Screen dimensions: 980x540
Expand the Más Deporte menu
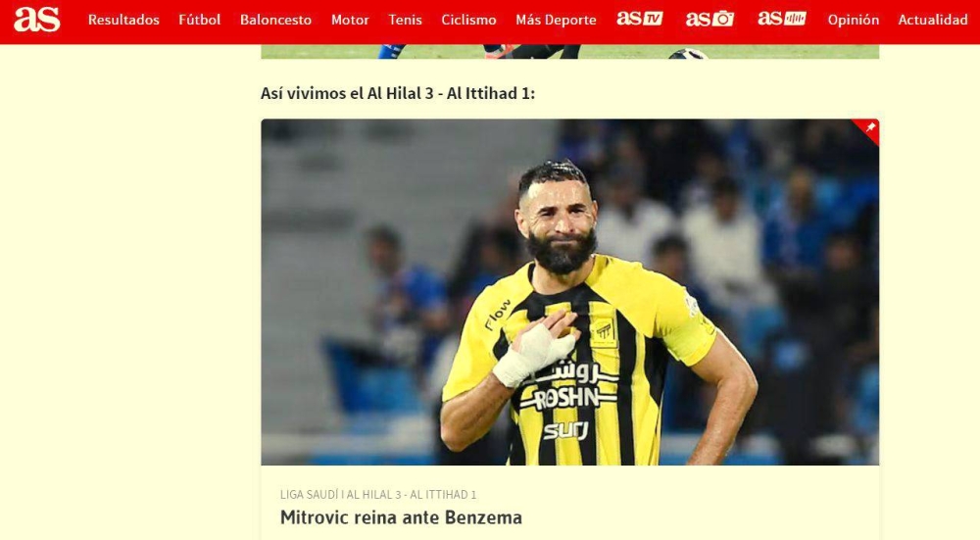tap(556, 20)
